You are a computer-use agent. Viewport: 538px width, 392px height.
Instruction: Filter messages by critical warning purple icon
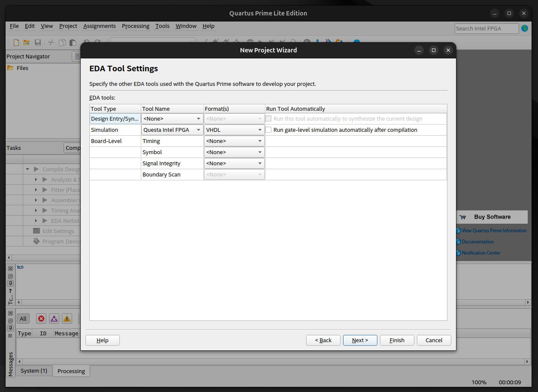54,319
